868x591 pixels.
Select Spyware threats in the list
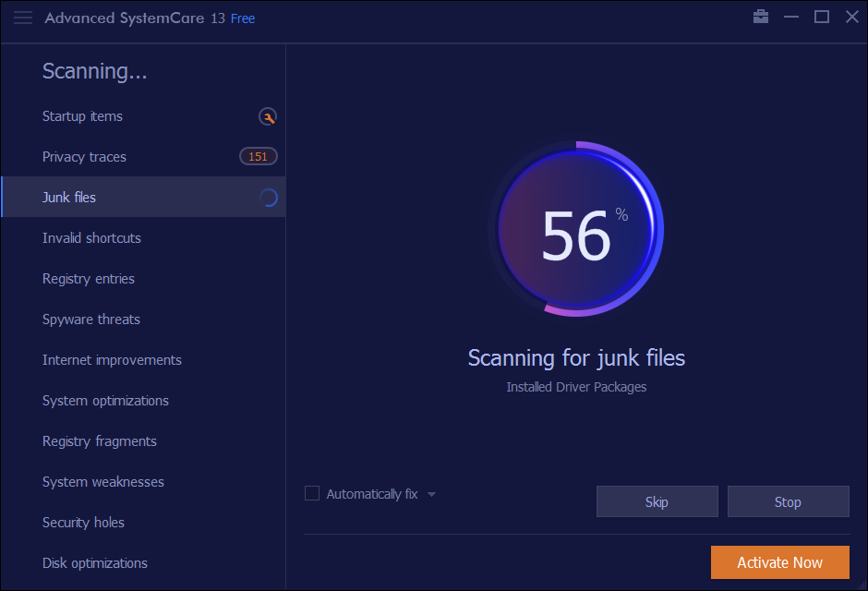point(91,320)
